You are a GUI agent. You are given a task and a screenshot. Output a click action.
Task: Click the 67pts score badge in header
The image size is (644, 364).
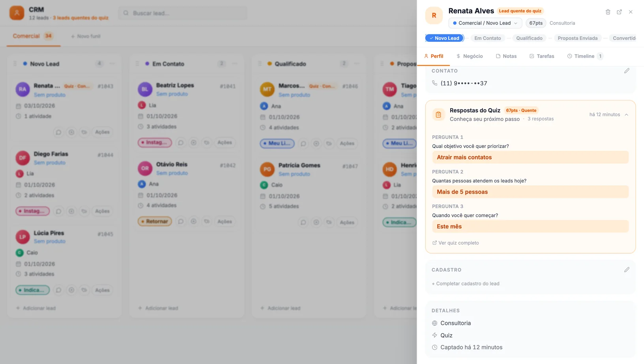pos(535,23)
